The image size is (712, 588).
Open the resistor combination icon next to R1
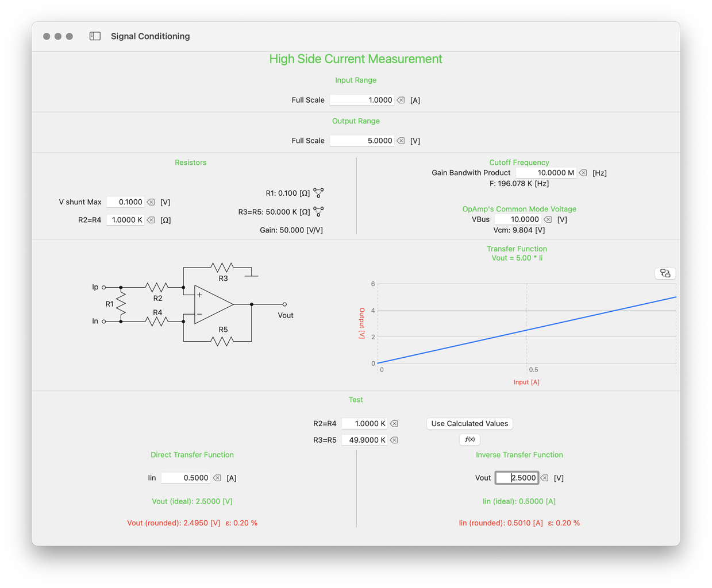tap(318, 193)
